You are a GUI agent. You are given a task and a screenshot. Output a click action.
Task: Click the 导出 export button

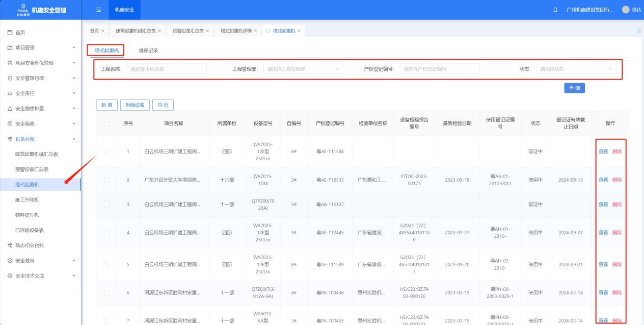[163, 105]
